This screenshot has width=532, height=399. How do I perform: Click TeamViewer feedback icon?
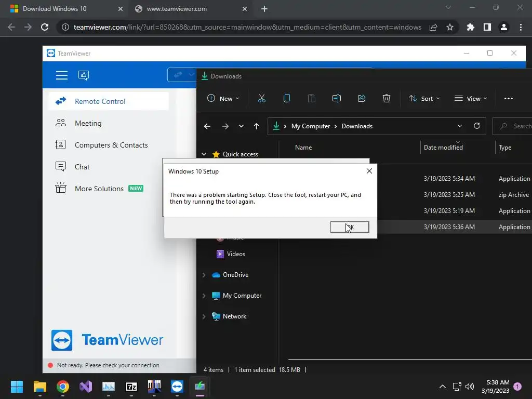coord(84,75)
